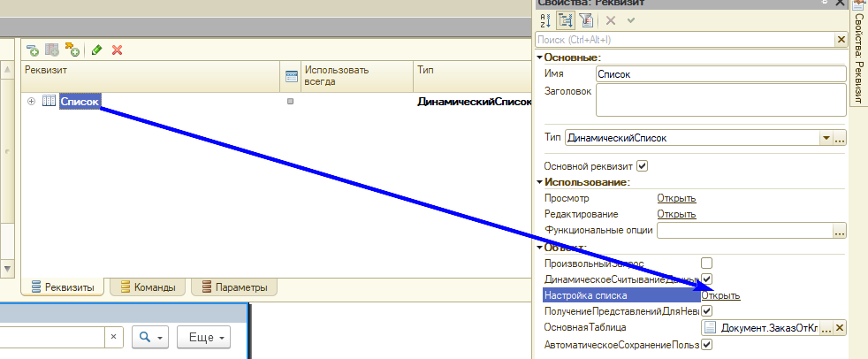
Task: Open the Настройка списка link
Action: coord(720,295)
